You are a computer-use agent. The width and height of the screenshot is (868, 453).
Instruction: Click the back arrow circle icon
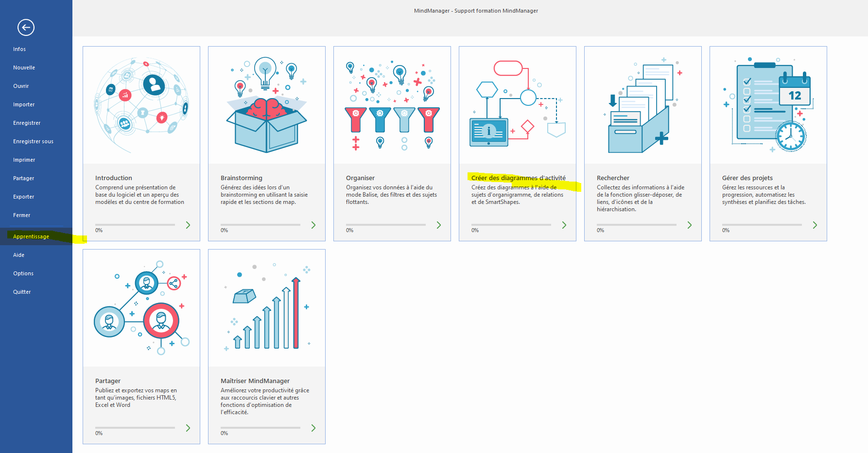[x=26, y=28]
